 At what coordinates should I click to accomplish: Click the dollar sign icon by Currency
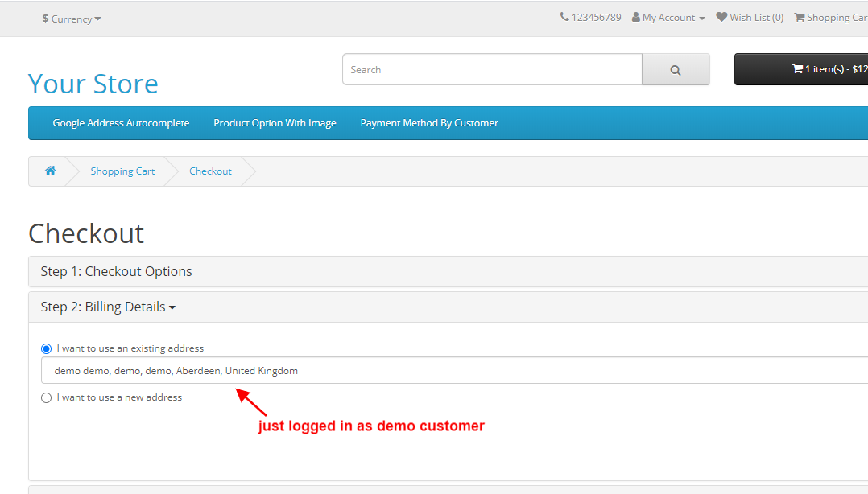click(44, 19)
